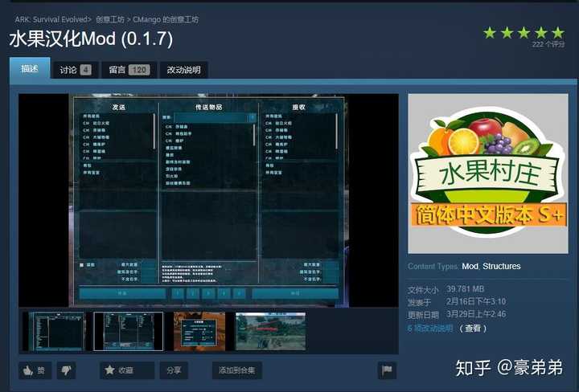Select the first screenshot thumbnail
This screenshot has width=579, height=392.
click(54, 332)
